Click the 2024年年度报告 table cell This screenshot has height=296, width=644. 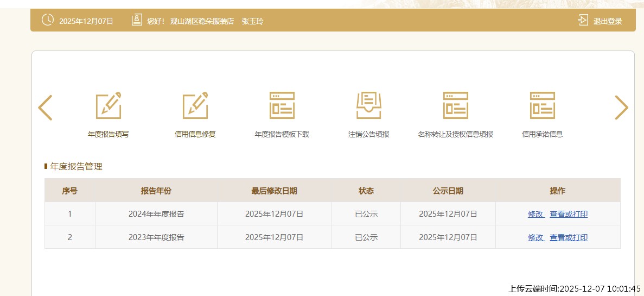click(x=156, y=214)
